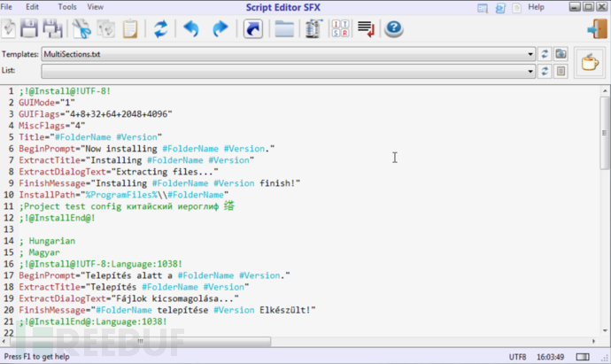Open the folder icon in toolbar
611x364 pixels.
click(284, 29)
